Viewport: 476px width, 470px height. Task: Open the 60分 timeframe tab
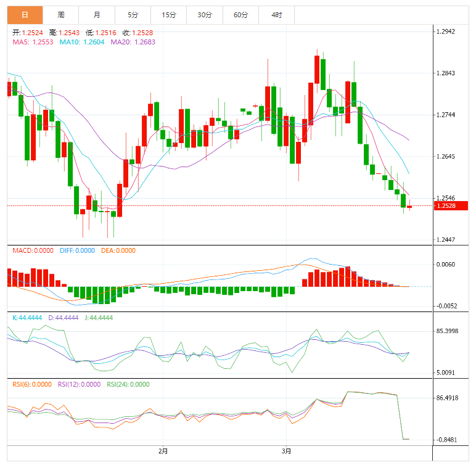point(240,15)
